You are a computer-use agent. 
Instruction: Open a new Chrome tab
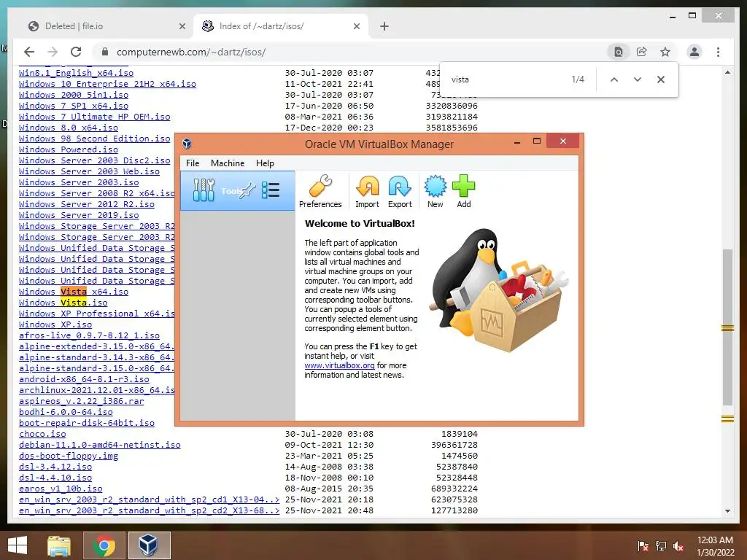tap(384, 26)
